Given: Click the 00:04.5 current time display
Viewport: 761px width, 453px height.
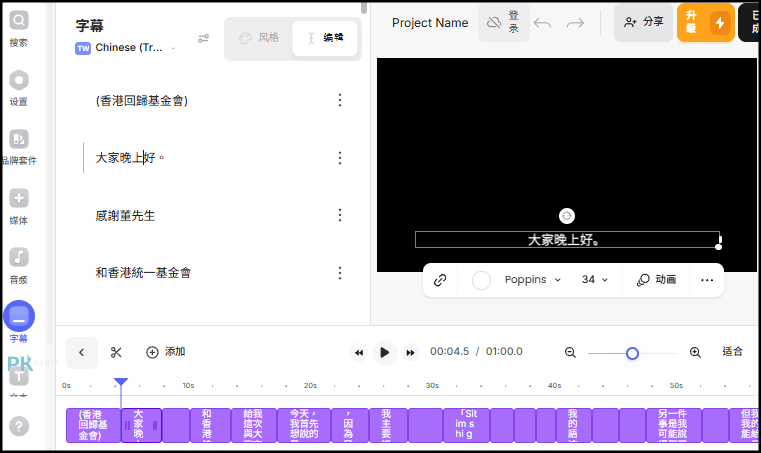Looking at the screenshot, I should coord(449,352).
